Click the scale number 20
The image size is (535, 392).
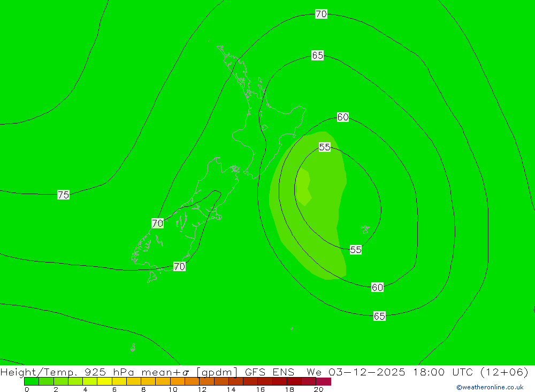[319, 389]
